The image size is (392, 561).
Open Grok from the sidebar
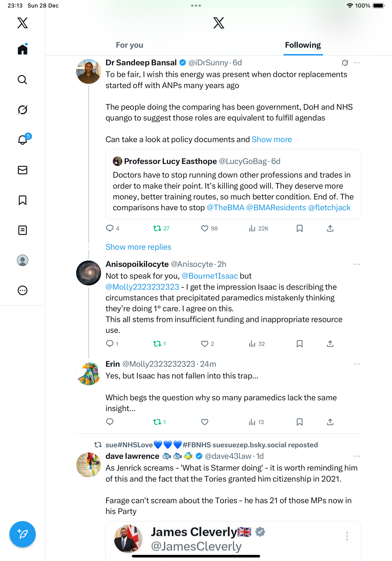click(x=23, y=110)
